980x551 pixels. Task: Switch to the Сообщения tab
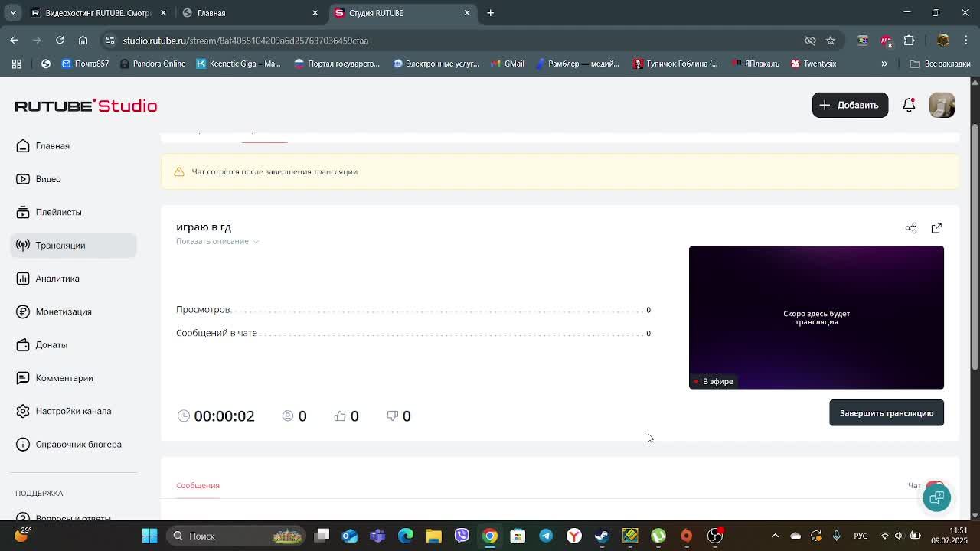(x=198, y=485)
